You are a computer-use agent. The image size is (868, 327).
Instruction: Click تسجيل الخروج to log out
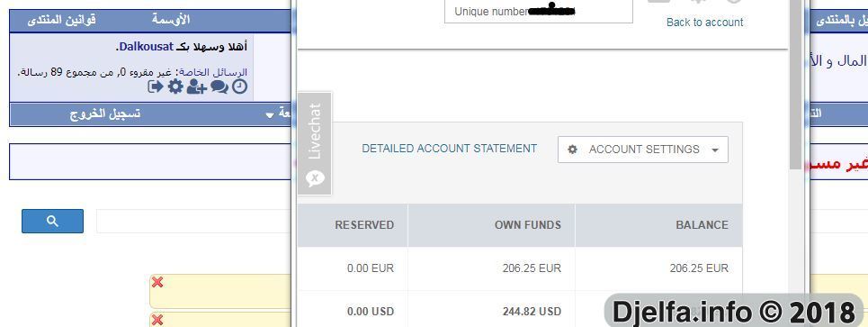(x=104, y=114)
